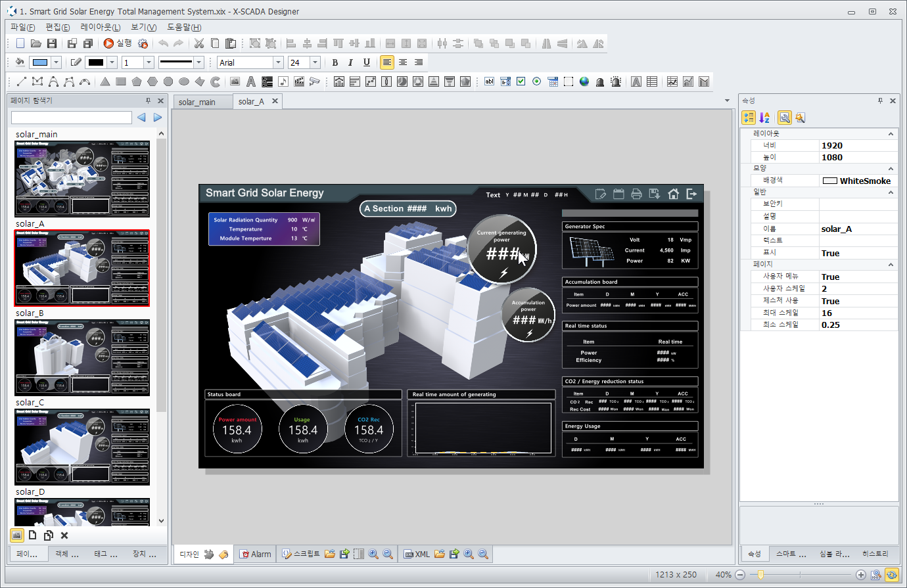Show categorized properties view icon
907x588 pixels.
(749, 118)
